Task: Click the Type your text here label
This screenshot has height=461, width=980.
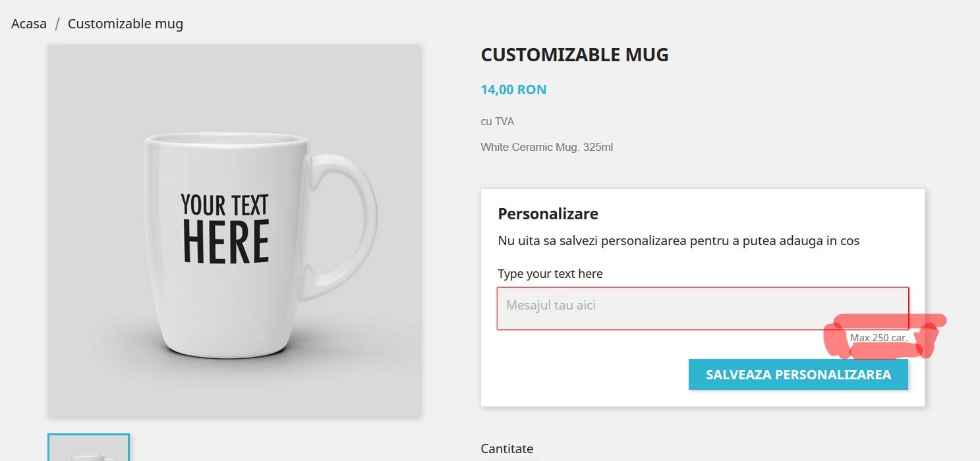Action: click(550, 274)
